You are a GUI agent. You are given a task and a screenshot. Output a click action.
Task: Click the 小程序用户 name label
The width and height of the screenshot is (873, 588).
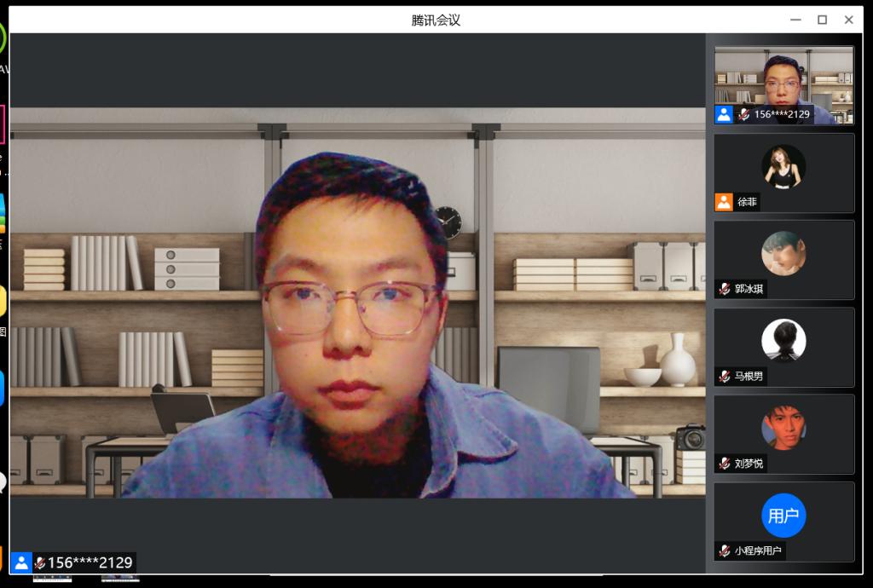(x=758, y=551)
